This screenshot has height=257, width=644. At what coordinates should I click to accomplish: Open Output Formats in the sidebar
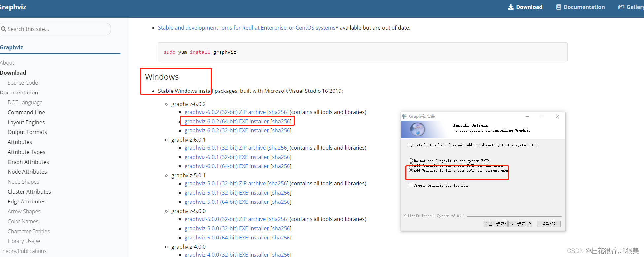27,132
